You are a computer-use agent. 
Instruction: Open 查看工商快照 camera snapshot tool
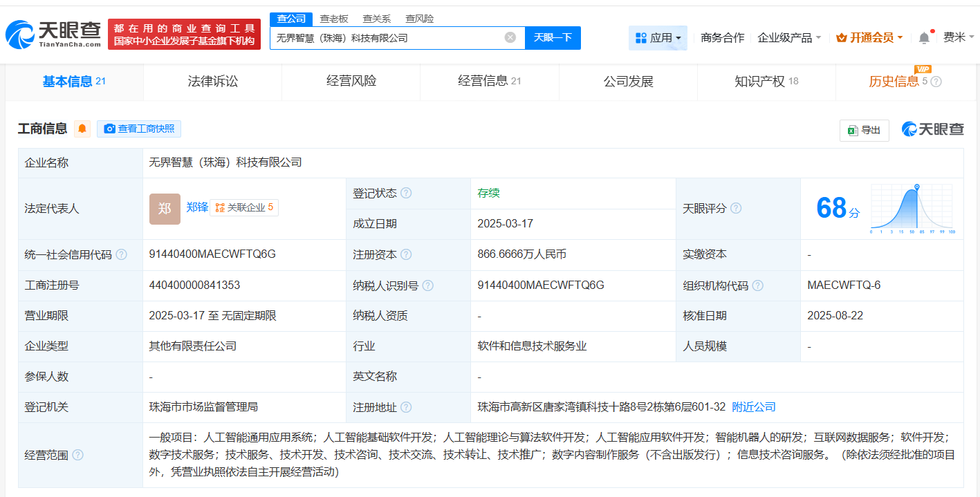tap(138, 129)
